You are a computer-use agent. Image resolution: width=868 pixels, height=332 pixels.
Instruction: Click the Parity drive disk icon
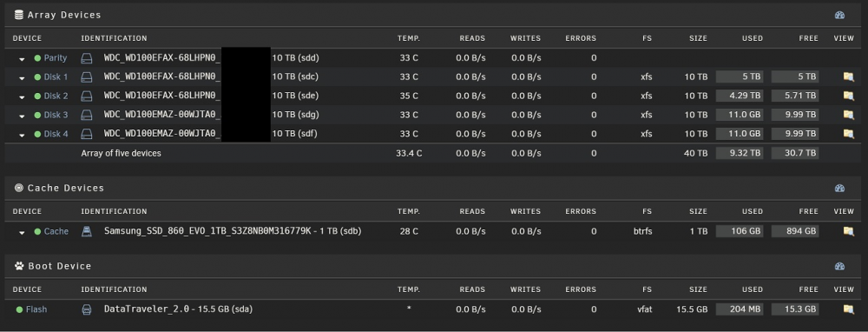pyautogui.click(x=87, y=58)
